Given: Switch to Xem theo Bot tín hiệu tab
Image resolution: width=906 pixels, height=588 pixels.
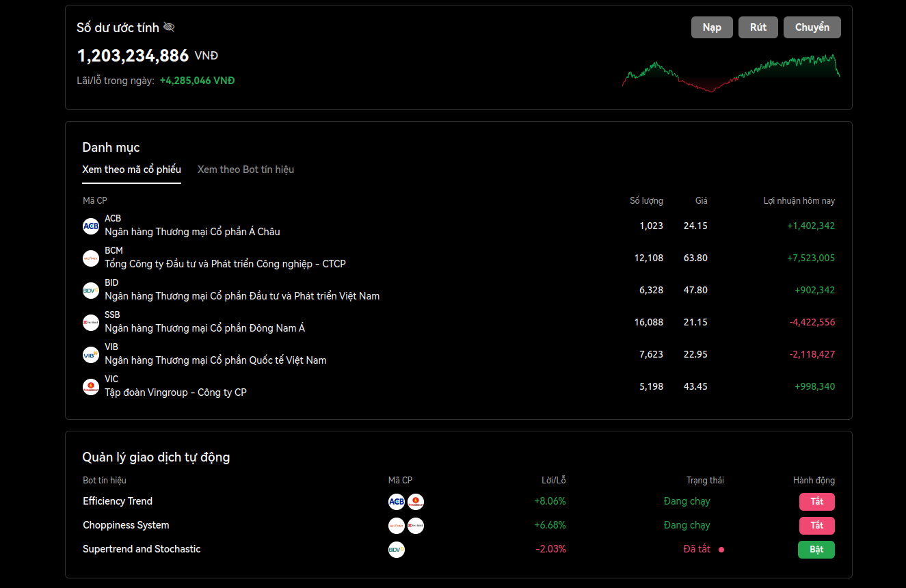Looking at the screenshot, I should (x=245, y=170).
